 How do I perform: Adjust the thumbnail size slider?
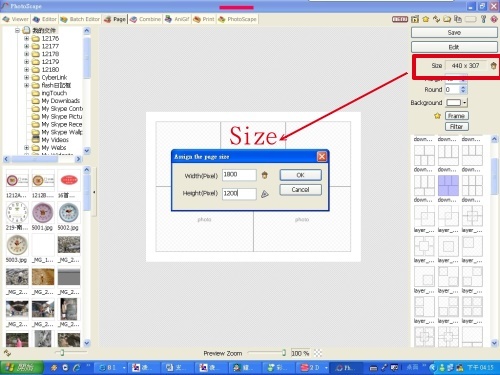tap(62, 352)
